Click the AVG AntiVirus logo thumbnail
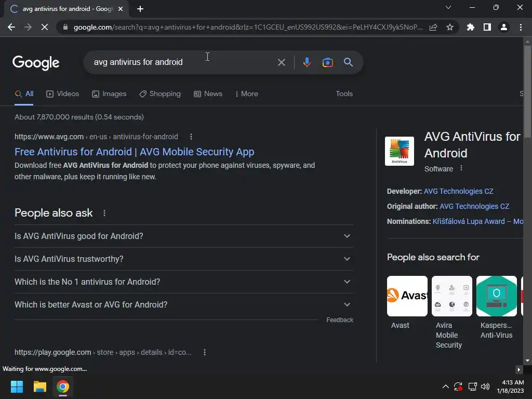Image resolution: width=532 pixels, height=399 pixels. 400,151
